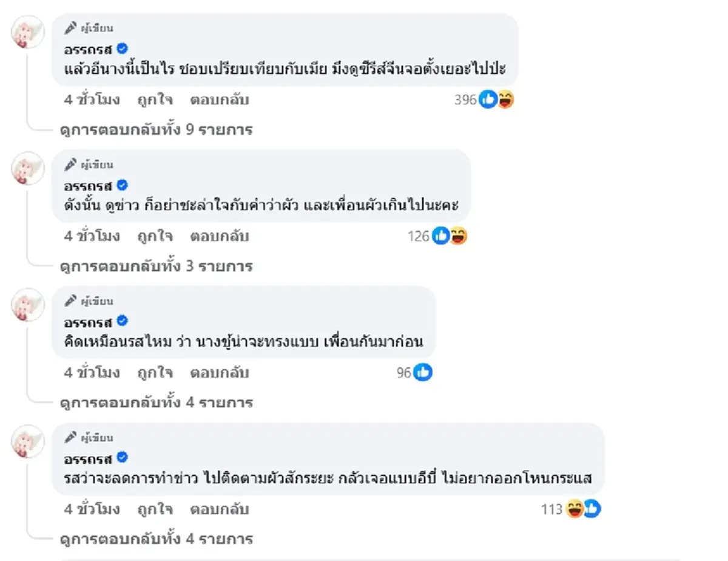Click ตอบกลับ on the bottom comment
Viewport: 728px width, 561px height.
pyautogui.click(x=218, y=510)
